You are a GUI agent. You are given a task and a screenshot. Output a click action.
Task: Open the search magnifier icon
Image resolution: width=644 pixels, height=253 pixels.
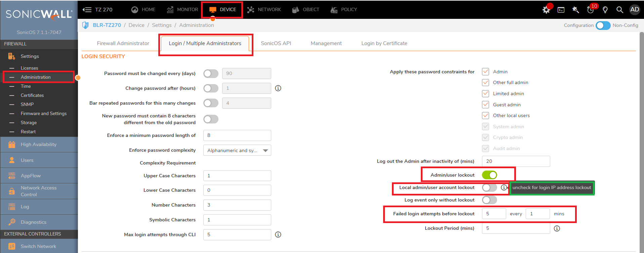pyautogui.click(x=620, y=10)
